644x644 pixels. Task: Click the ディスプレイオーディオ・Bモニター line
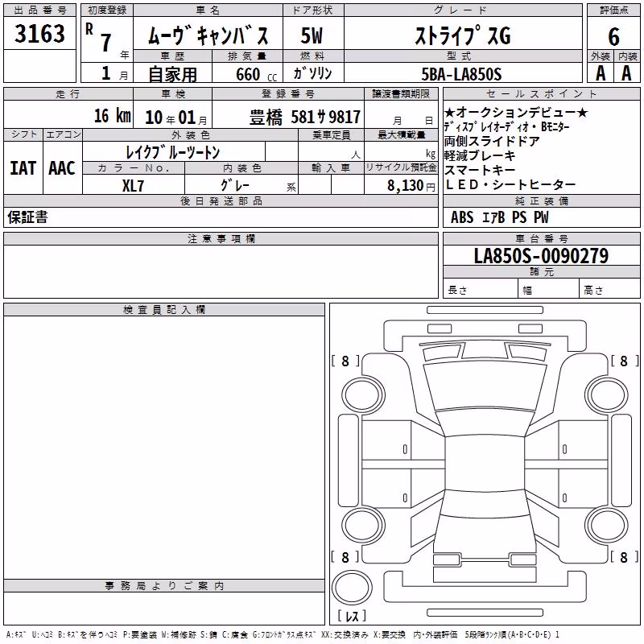point(507,127)
